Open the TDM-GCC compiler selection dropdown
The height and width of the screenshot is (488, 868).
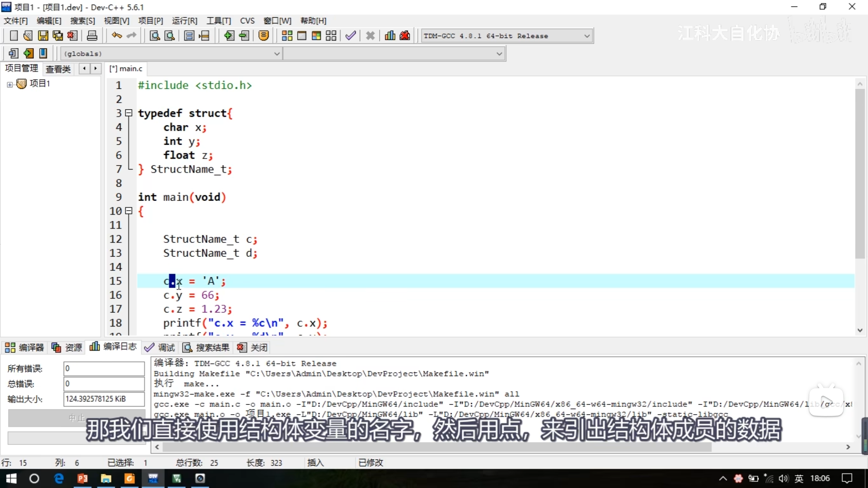pyautogui.click(x=587, y=36)
